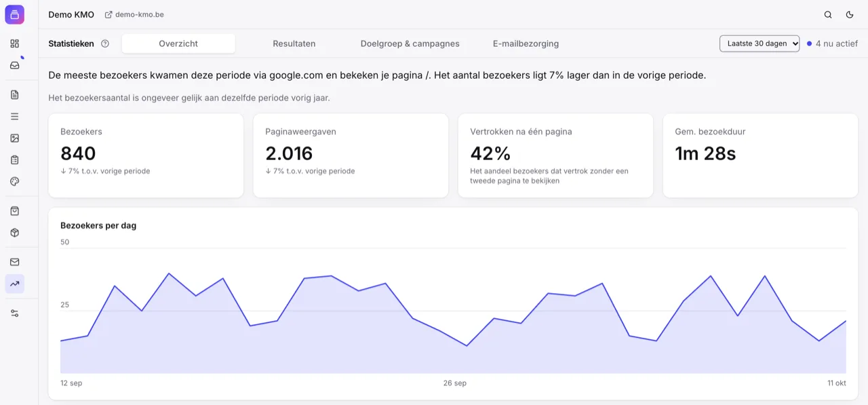This screenshot has height=405, width=868.
Task: Click the Bezoekers 840 card
Action: point(146,155)
